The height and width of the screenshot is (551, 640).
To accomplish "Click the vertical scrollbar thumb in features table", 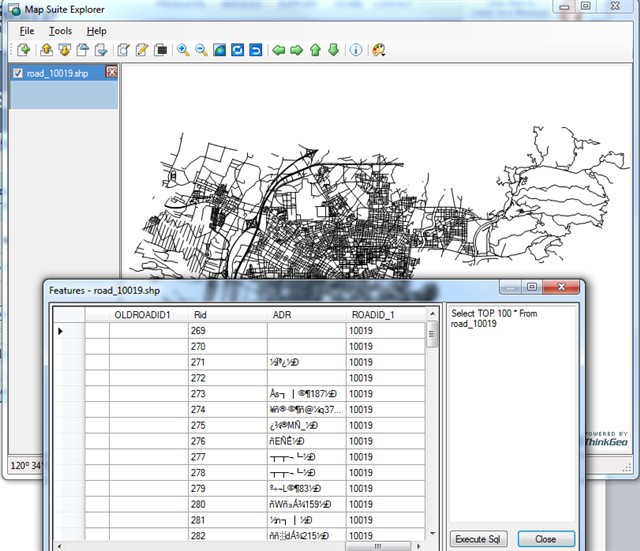I will click(432, 334).
